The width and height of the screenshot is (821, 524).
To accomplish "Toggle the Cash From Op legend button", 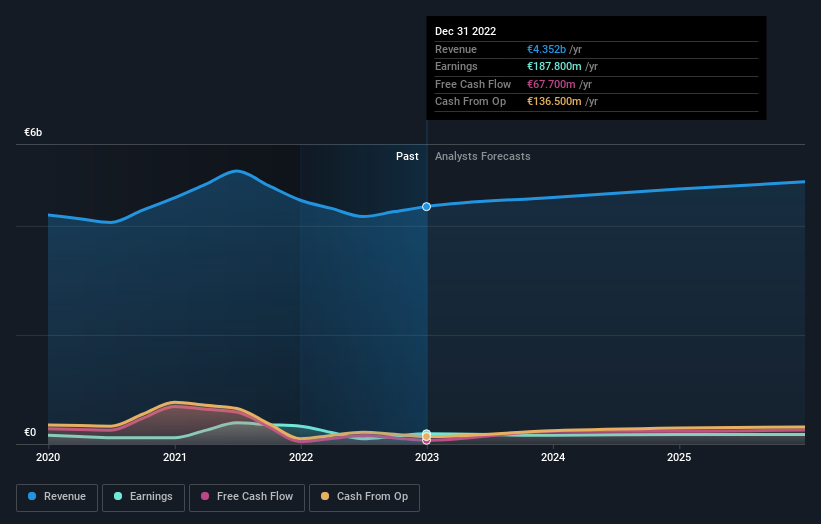I will click(x=364, y=497).
